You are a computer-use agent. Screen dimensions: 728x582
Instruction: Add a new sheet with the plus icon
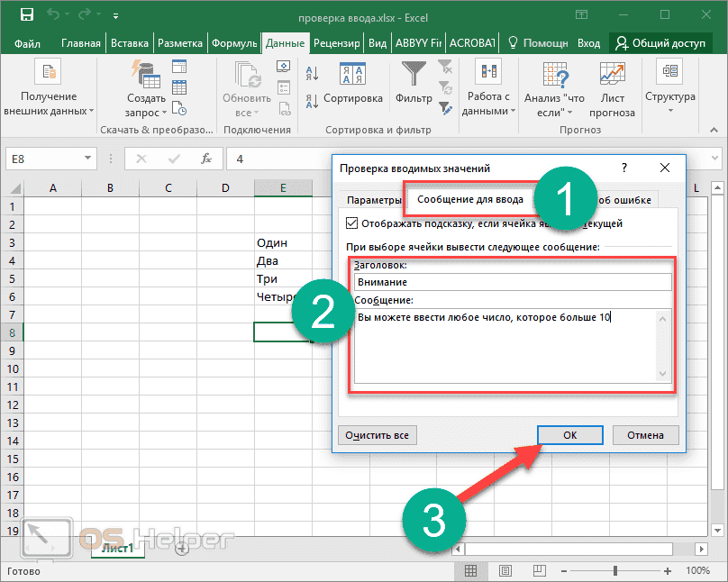182,548
